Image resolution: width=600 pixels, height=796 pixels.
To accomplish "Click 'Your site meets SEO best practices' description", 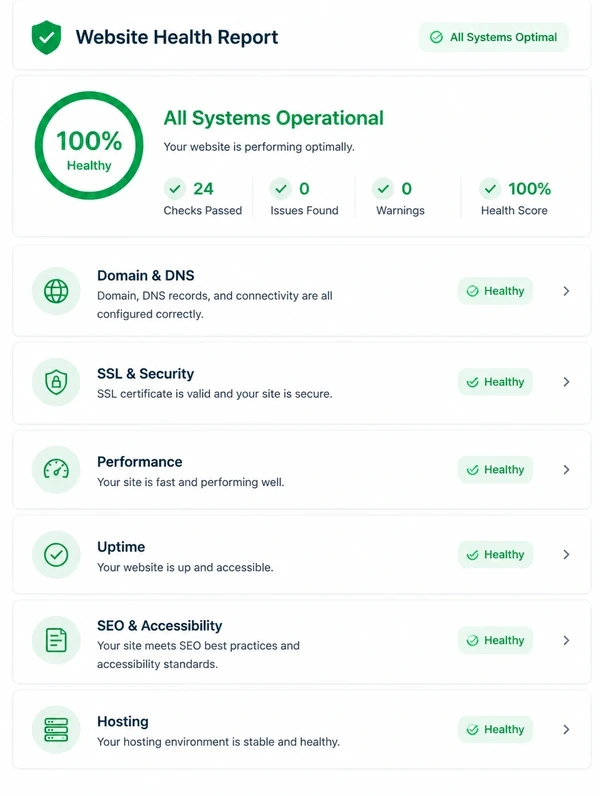I will click(x=198, y=655).
